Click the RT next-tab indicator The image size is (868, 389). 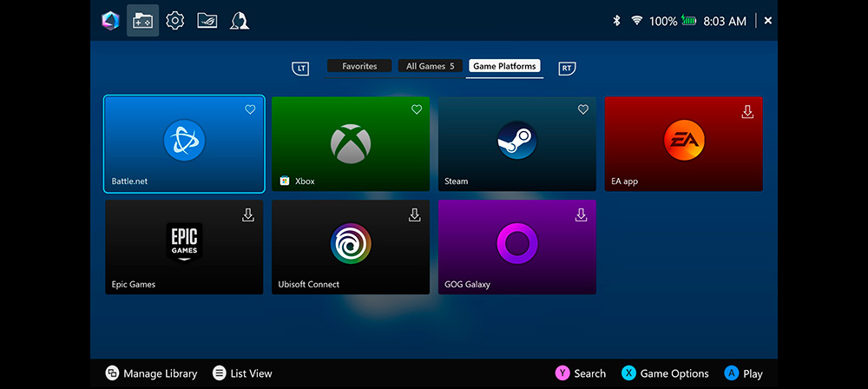pos(567,69)
